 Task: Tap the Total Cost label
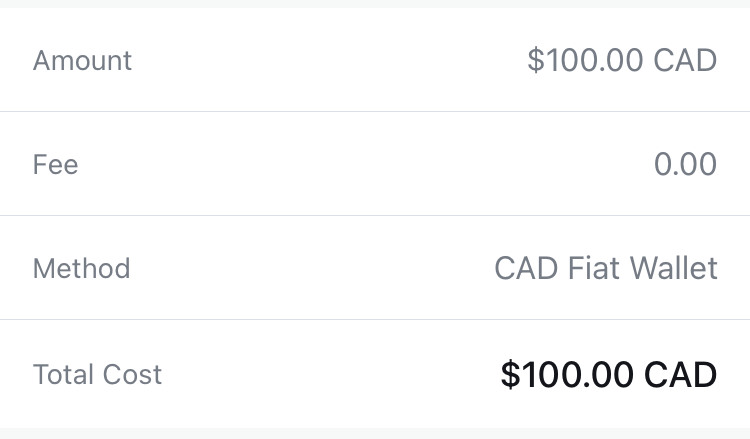click(97, 375)
